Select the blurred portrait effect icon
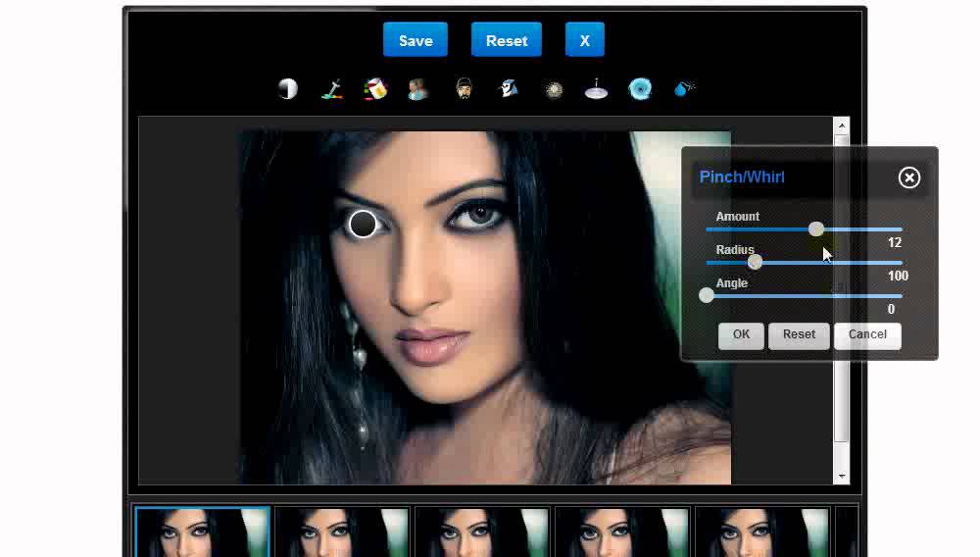 pyautogui.click(x=417, y=89)
